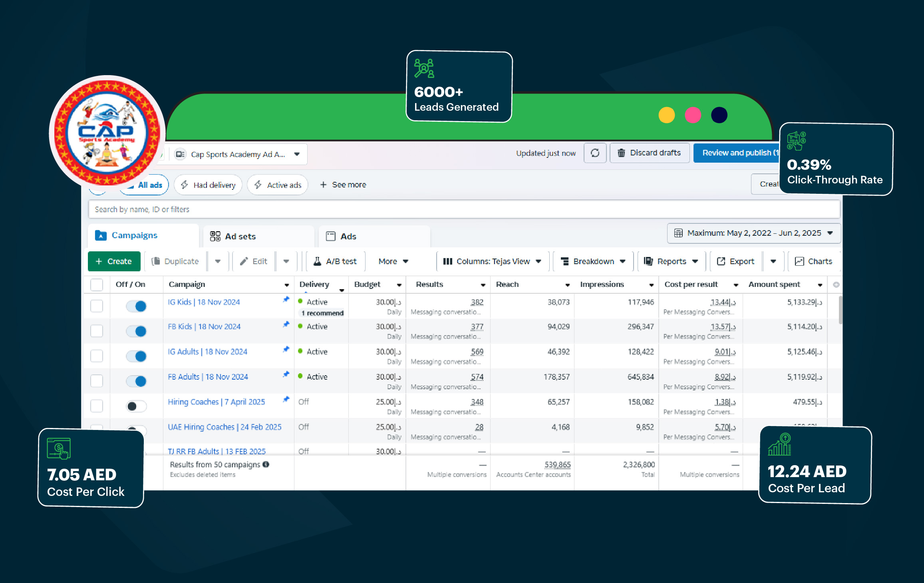
Task: Click the info icon beside Results from 50 campaigns
Action: coord(266,464)
